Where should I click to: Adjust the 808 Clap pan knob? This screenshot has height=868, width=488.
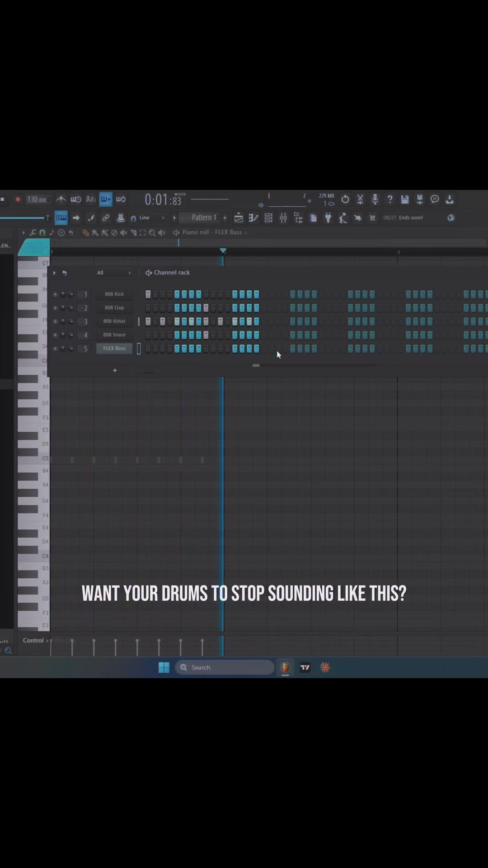point(63,308)
